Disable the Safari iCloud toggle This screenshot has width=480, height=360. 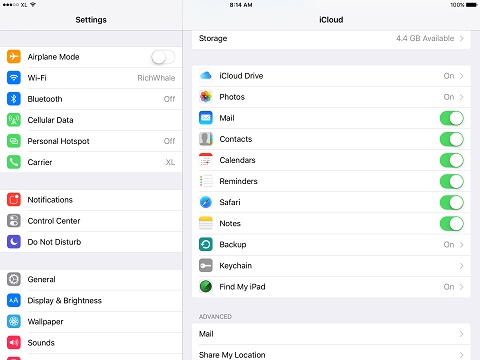pyautogui.click(x=452, y=202)
